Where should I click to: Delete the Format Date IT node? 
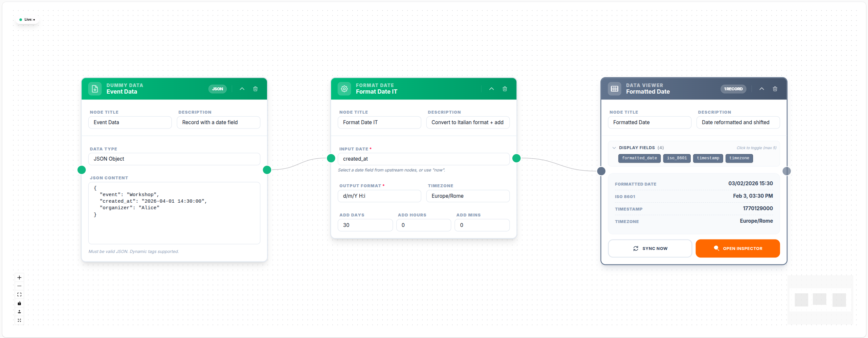click(504, 89)
